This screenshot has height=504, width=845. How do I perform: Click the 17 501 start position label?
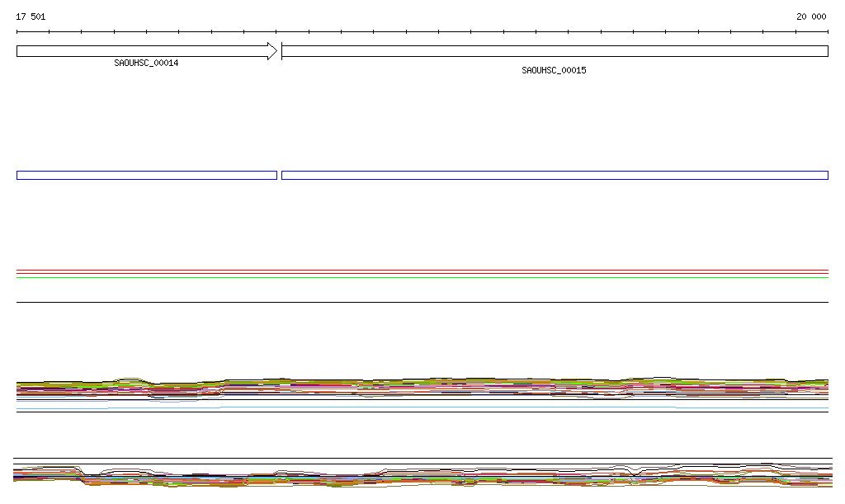tap(31, 16)
